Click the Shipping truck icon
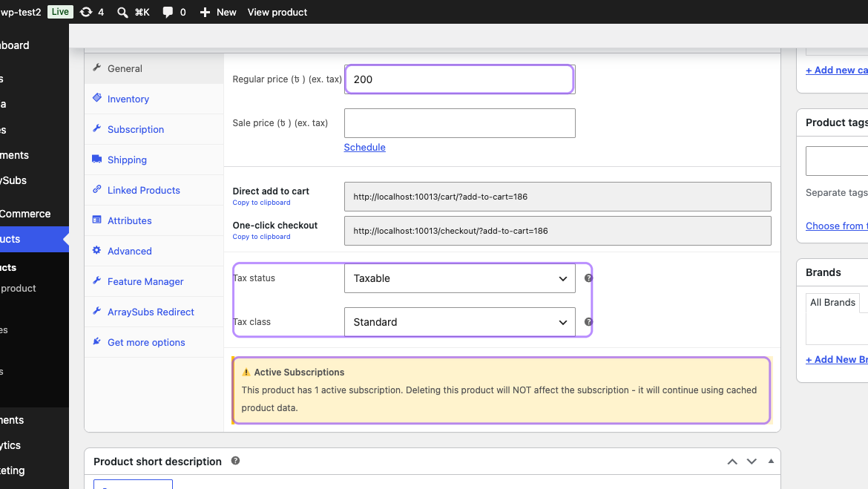The width and height of the screenshot is (868, 489). [97, 159]
